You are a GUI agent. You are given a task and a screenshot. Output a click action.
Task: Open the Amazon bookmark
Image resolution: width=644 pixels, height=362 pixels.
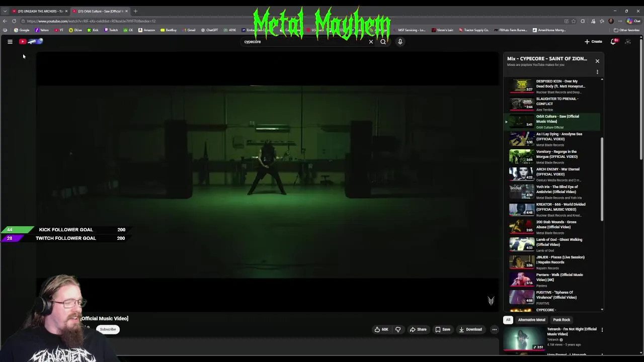pos(147,30)
